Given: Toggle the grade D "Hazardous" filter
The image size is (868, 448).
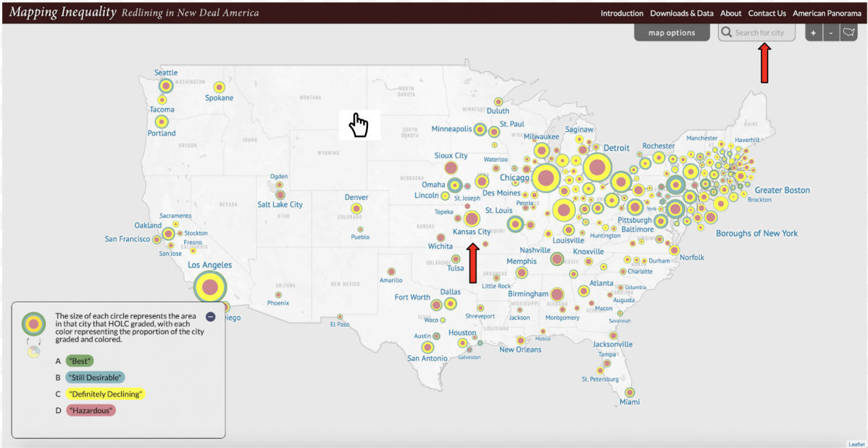Looking at the screenshot, I should [90, 410].
